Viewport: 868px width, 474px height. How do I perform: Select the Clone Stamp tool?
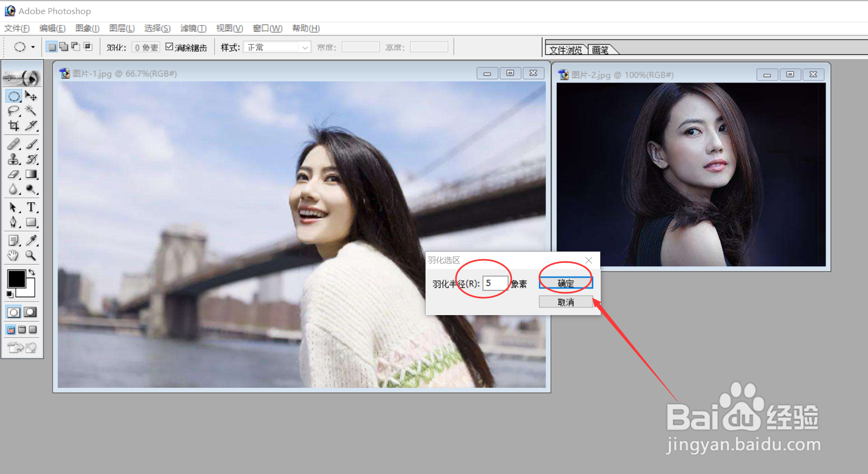pyautogui.click(x=14, y=159)
